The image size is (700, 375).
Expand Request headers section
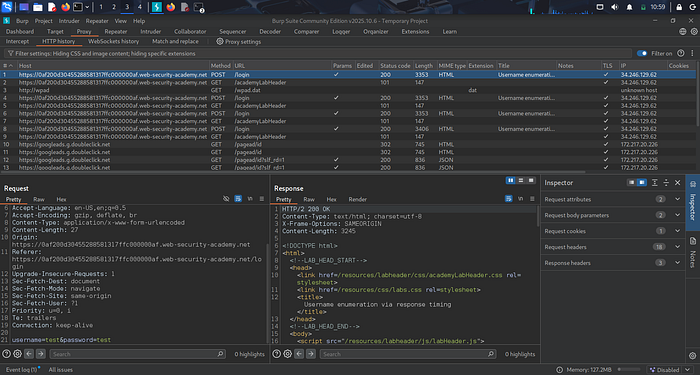(677, 247)
